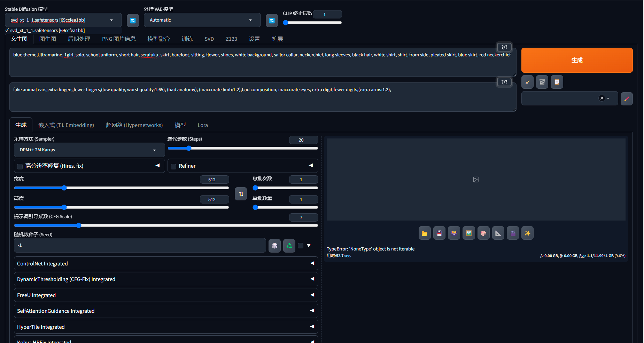
Task: Expand the ControlNet Integrated section
Action: [166, 264]
